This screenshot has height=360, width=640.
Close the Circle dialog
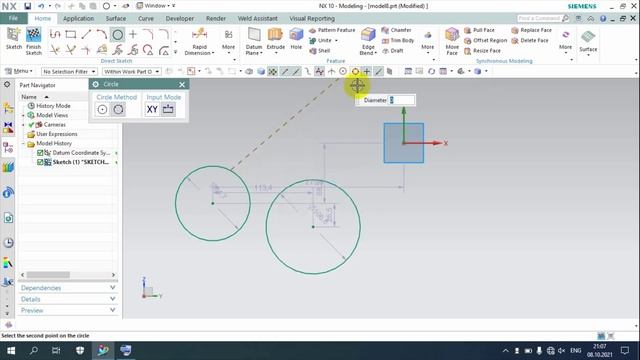pyautogui.click(x=182, y=84)
